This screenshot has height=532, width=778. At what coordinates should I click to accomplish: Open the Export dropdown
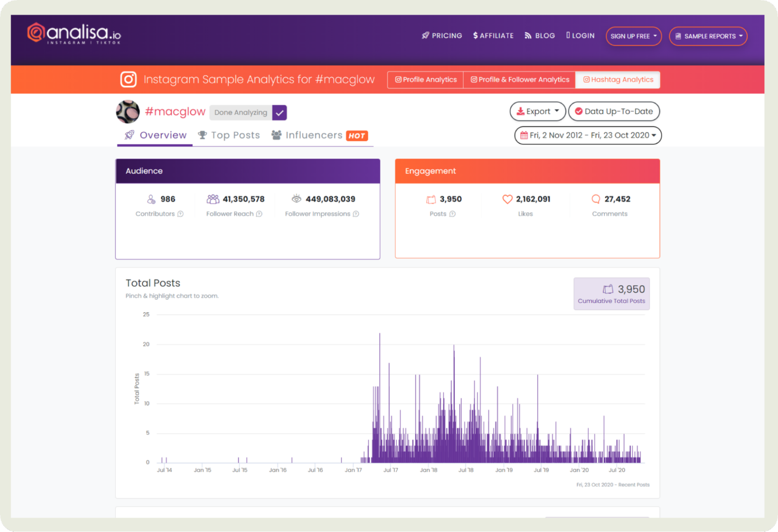point(537,112)
